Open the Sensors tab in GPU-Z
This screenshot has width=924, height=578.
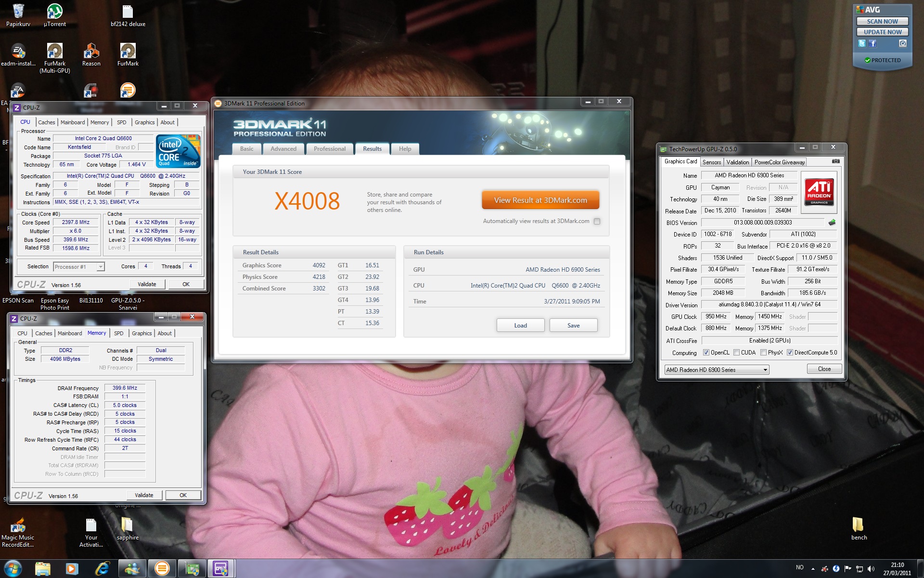711,162
